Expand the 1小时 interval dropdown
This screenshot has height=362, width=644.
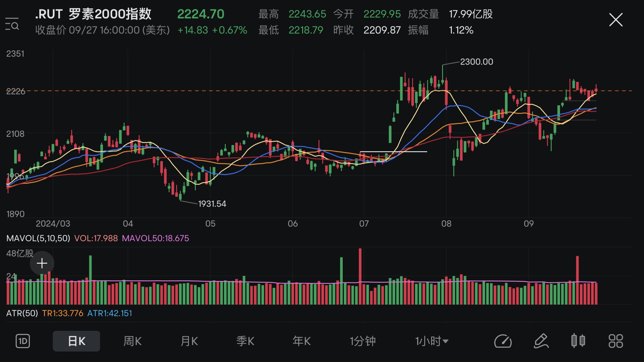point(432,341)
